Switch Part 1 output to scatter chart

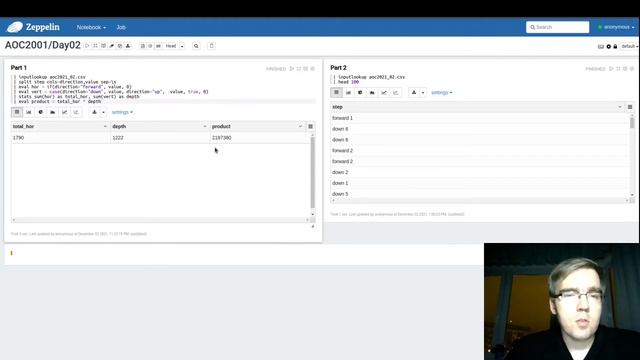pos(76,112)
